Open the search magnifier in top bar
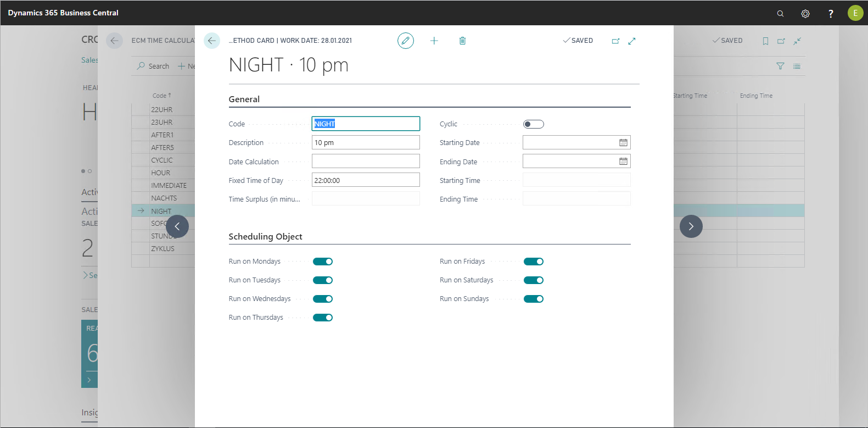The width and height of the screenshot is (868, 428). tap(780, 13)
